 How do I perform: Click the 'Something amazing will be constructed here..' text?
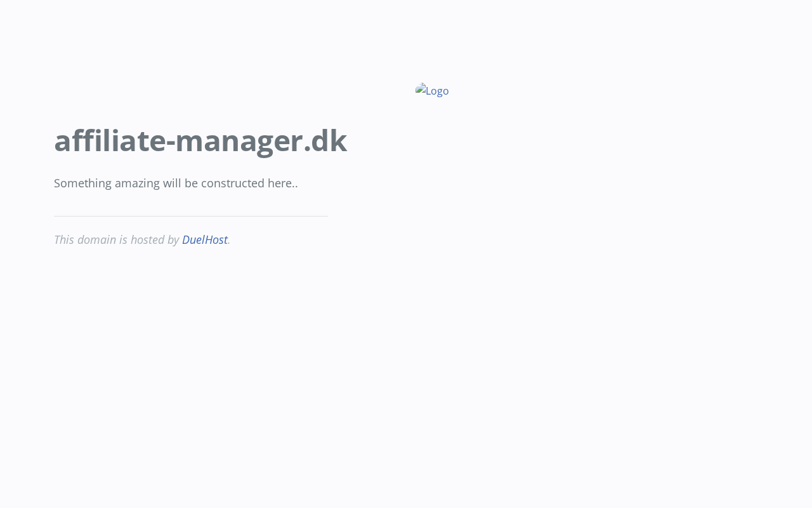click(x=176, y=183)
